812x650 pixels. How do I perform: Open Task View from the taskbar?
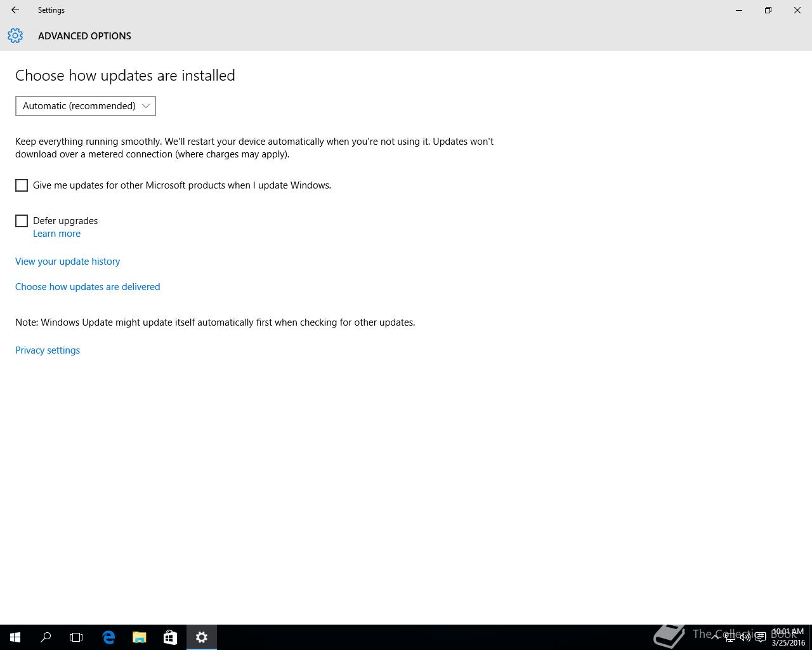click(76, 637)
